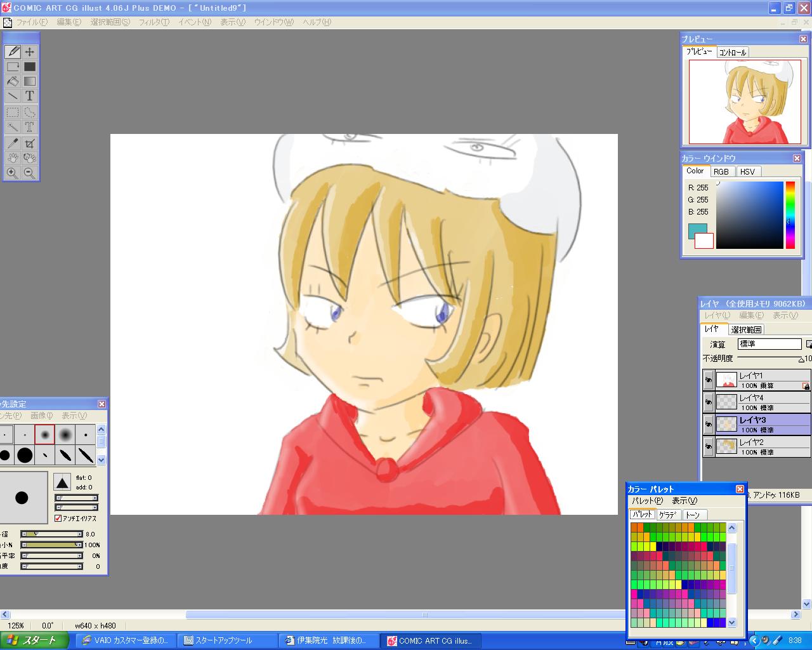
Task: Select the Lasso selection tool
Action: (30, 112)
